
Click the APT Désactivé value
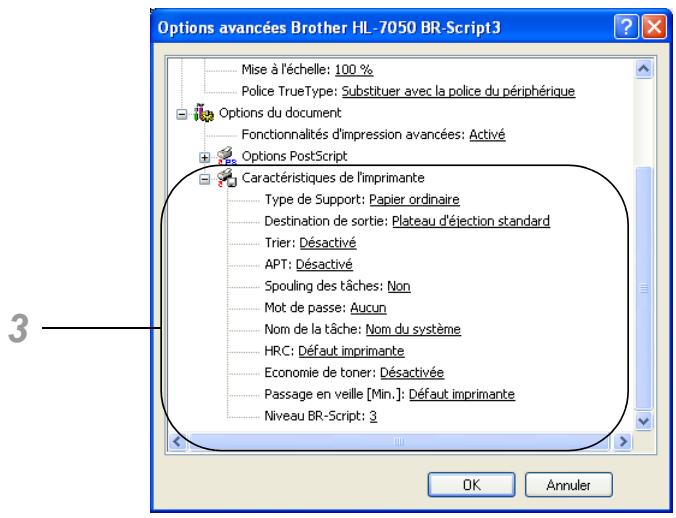(x=324, y=264)
